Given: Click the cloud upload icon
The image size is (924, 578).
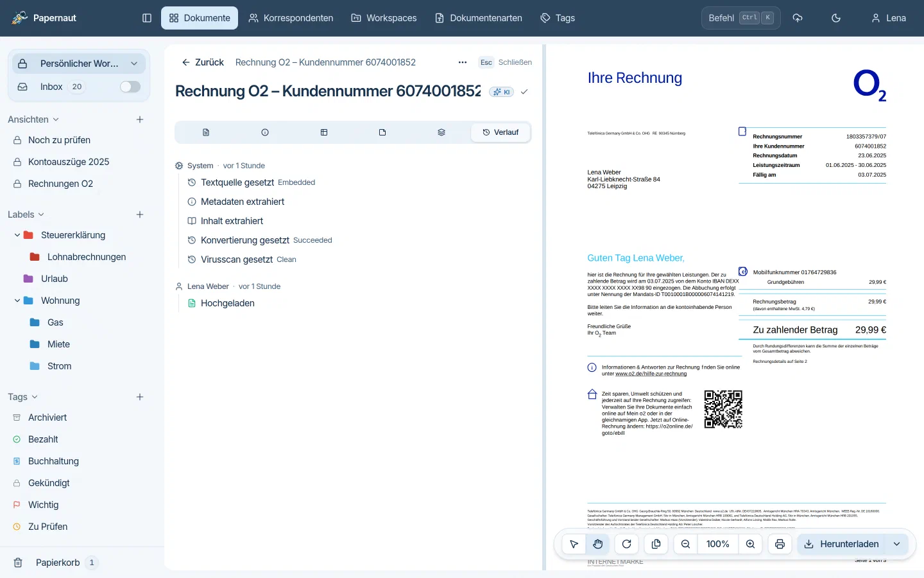Looking at the screenshot, I should point(798,18).
